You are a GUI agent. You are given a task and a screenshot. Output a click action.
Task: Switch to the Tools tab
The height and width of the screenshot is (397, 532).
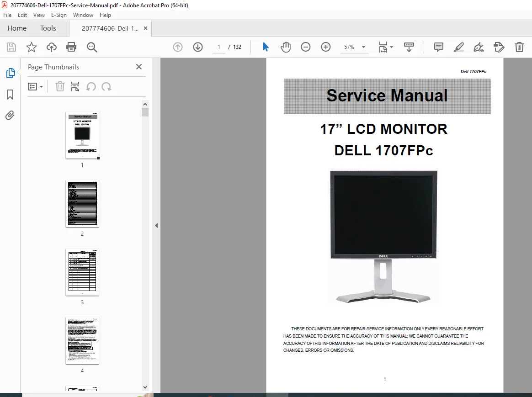tap(48, 28)
